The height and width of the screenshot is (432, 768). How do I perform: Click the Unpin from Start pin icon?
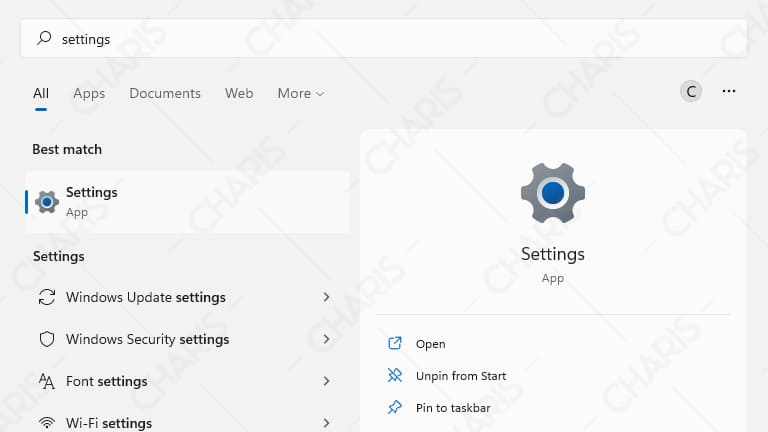click(395, 376)
